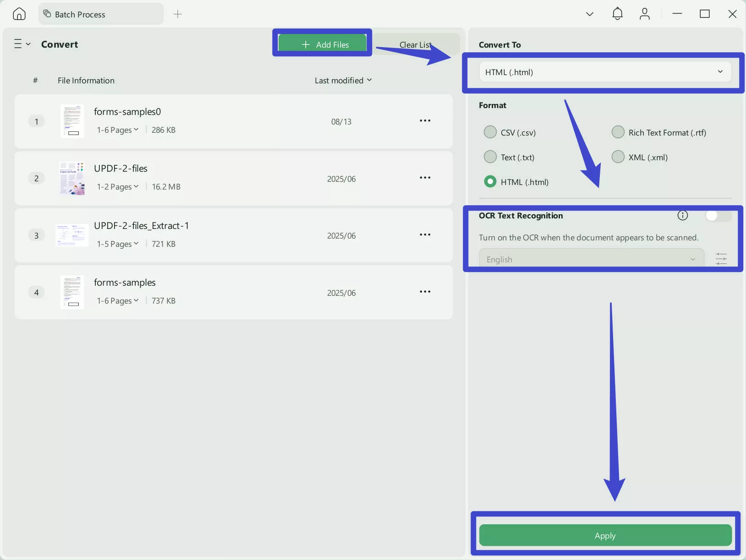
Task: Open the user account profile icon
Action: (x=645, y=14)
